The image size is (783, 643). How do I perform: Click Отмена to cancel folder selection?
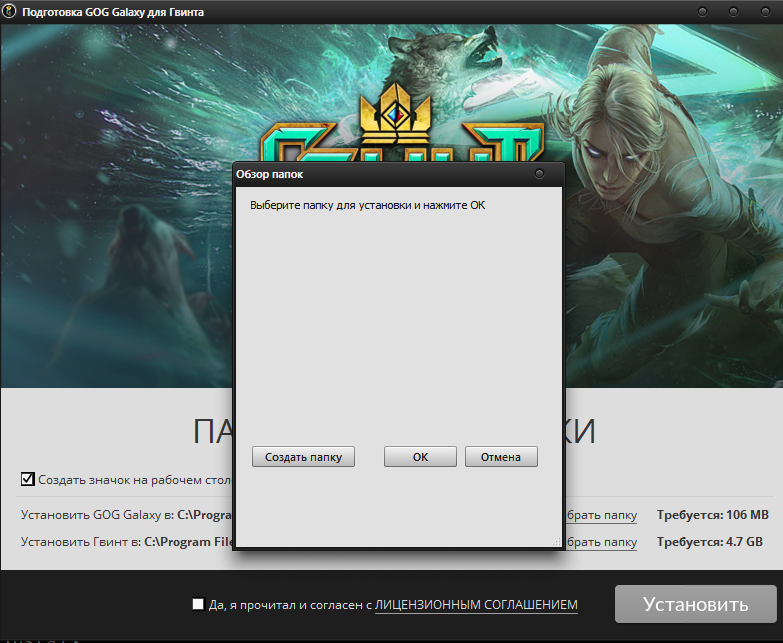501,457
